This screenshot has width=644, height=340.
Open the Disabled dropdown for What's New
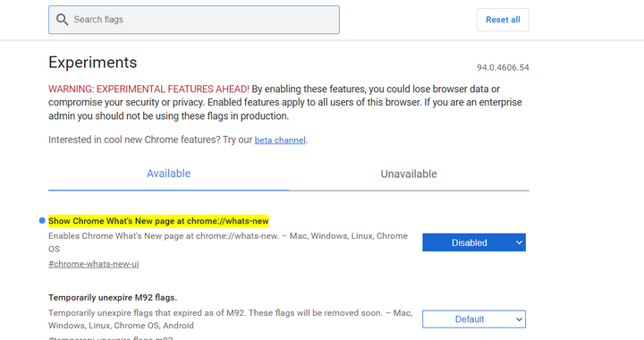[x=473, y=242]
